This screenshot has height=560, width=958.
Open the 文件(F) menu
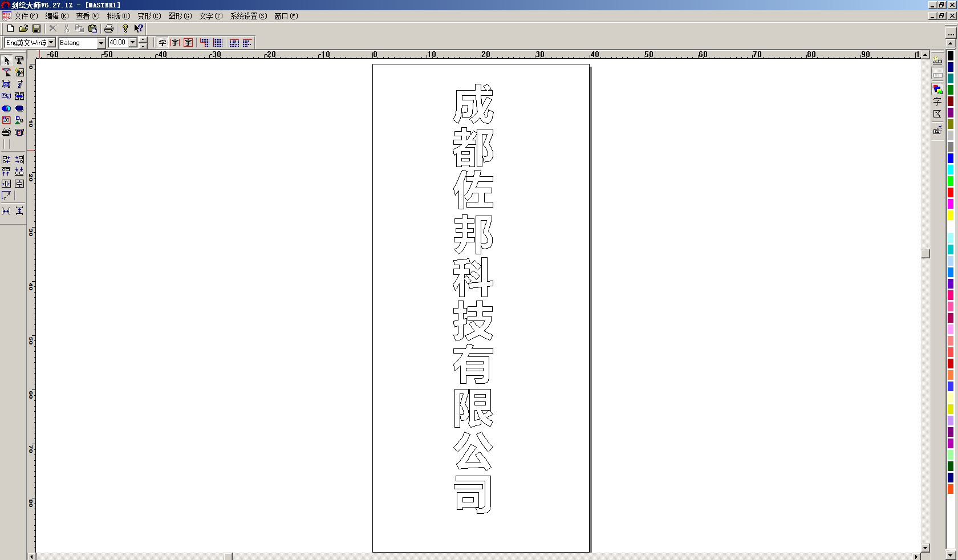pos(26,16)
